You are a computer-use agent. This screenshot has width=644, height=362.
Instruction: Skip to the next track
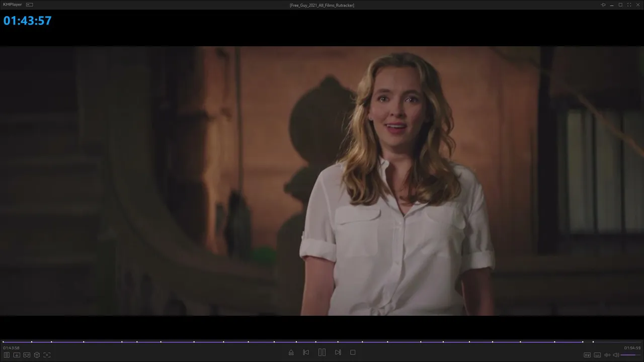(x=338, y=352)
